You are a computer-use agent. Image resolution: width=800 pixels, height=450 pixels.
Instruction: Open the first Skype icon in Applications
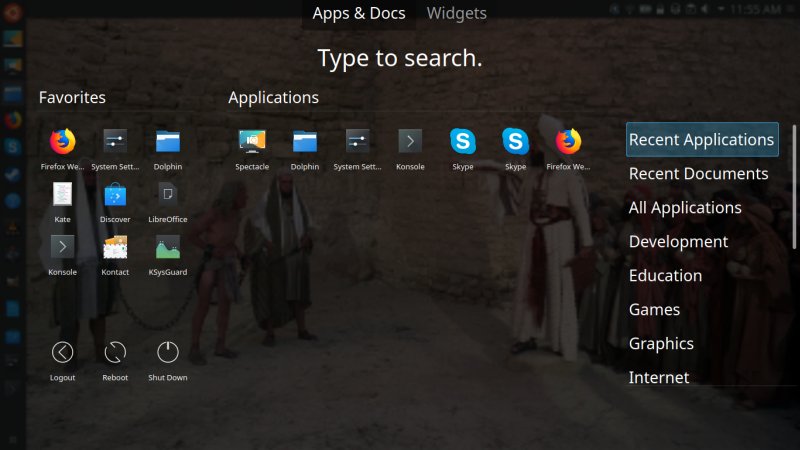tap(462, 142)
